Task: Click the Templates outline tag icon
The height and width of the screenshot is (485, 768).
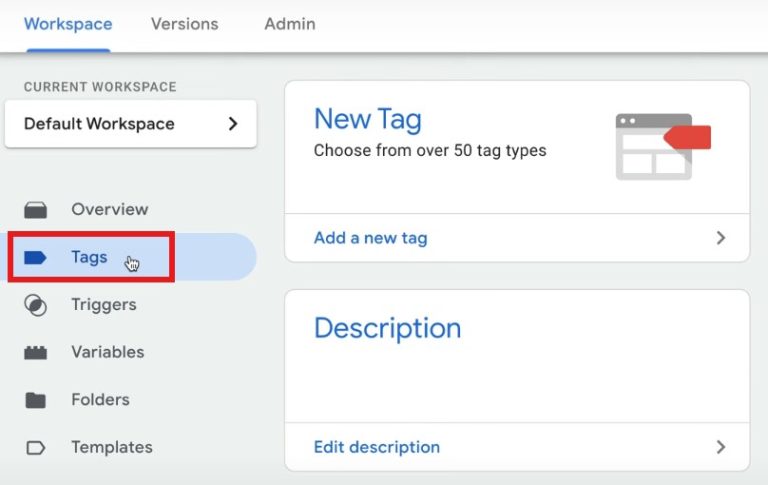Action: pos(35,448)
